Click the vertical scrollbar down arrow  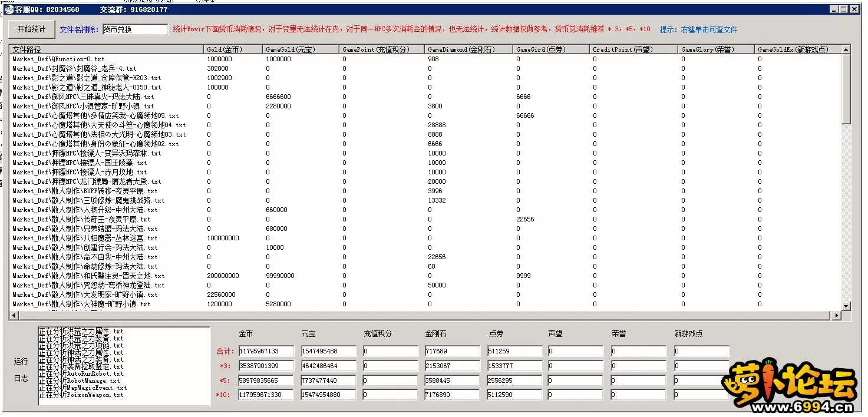846,306
